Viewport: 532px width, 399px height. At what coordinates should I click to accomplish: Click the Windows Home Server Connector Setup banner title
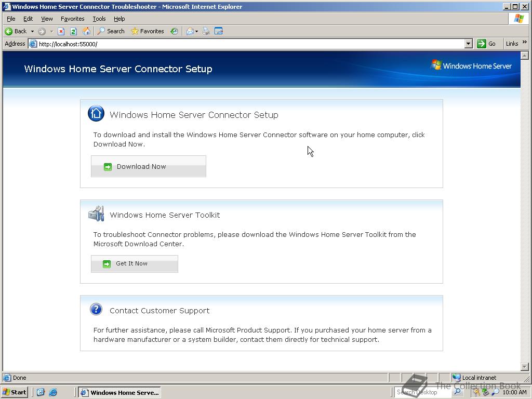(118, 69)
